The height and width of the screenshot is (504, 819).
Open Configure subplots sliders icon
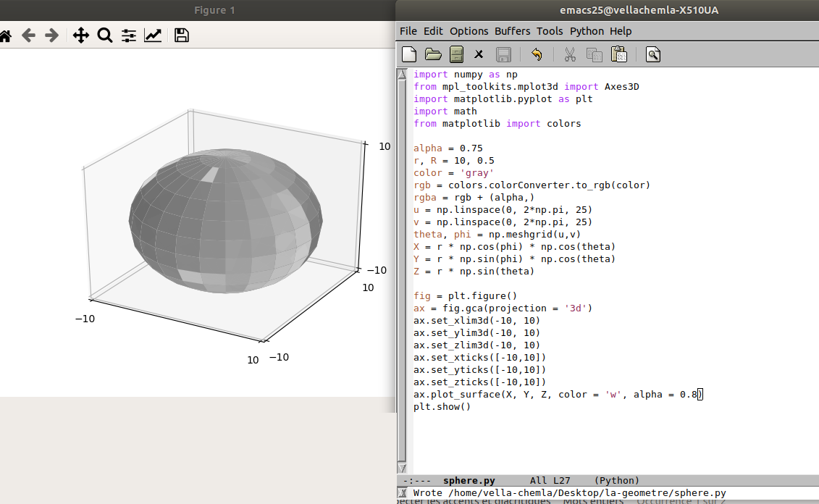129,35
